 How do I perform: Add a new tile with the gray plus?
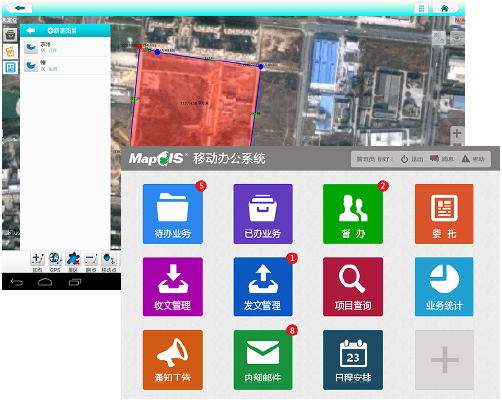click(444, 360)
